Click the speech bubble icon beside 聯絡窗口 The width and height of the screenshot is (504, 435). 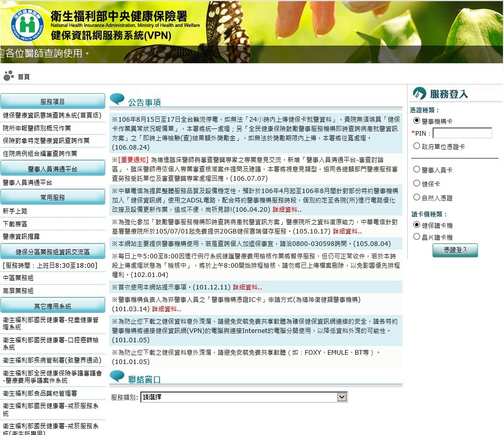tap(117, 376)
